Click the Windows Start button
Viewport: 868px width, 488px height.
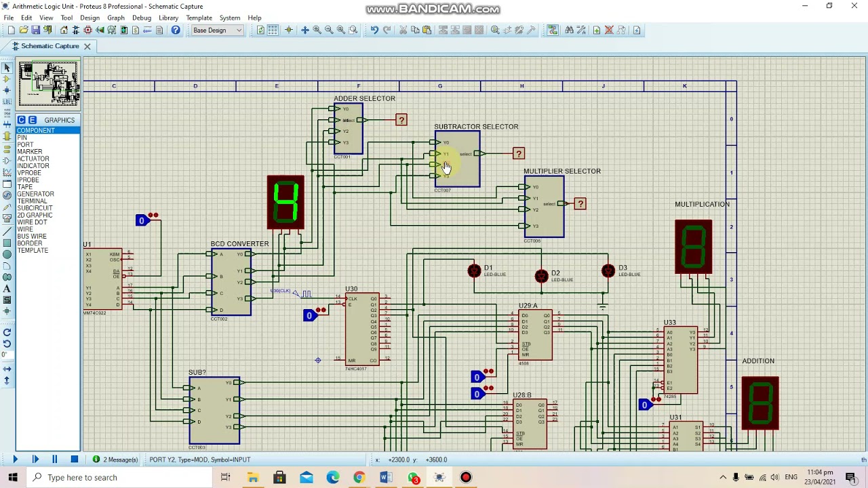click(x=14, y=477)
